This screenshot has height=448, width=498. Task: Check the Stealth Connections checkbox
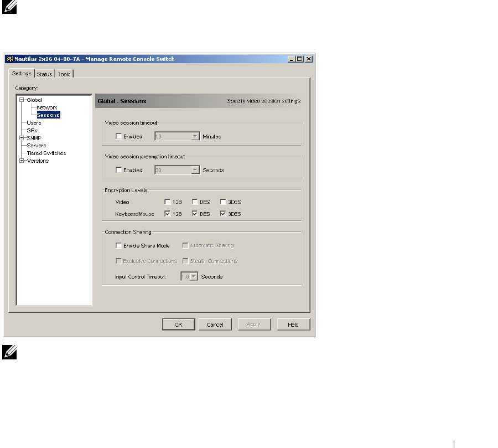(x=185, y=261)
